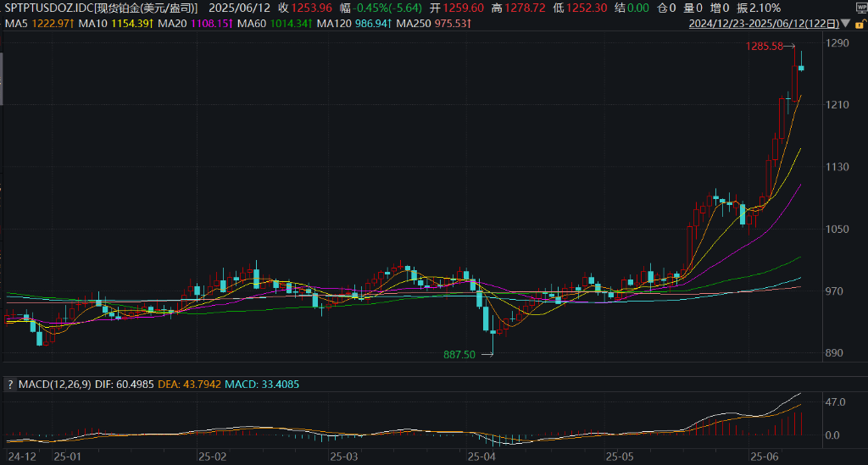The width and height of the screenshot is (868, 465).
Task: Select the latest cyan candlestick near 1253
Action: [801, 68]
